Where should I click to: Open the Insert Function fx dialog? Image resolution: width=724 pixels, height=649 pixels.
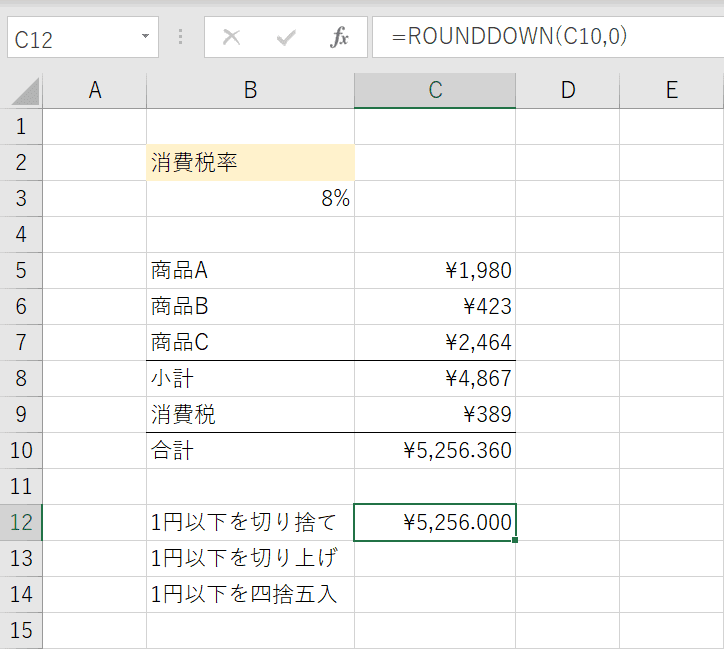[339, 37]
